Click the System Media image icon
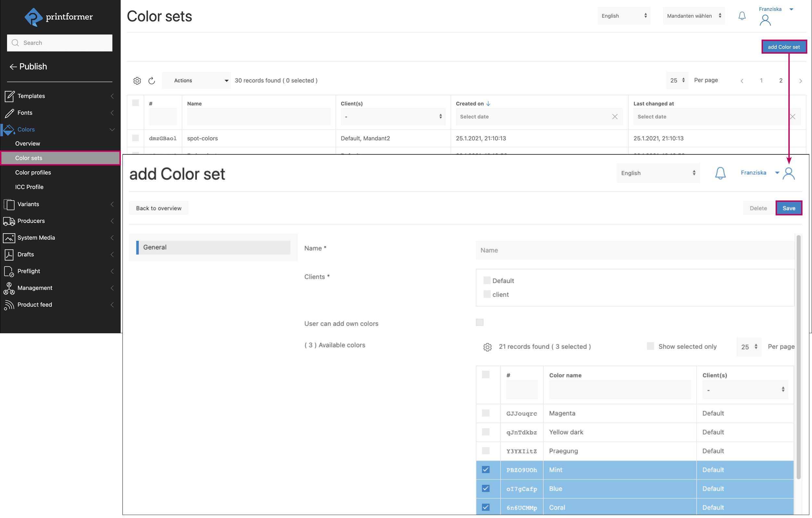This screenshot has height=518, width=812. click(9, 238)
